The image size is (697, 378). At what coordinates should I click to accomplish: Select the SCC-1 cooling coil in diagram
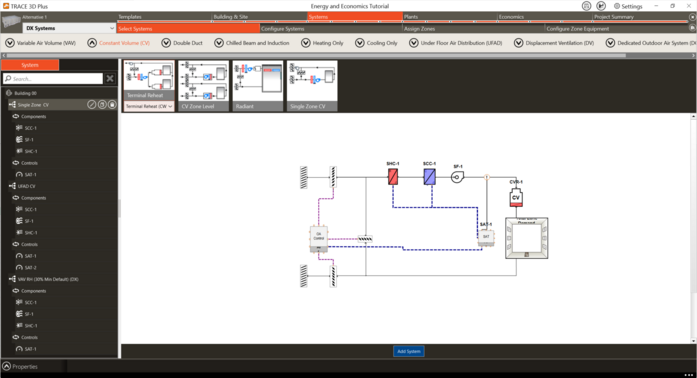coord(429,177)
